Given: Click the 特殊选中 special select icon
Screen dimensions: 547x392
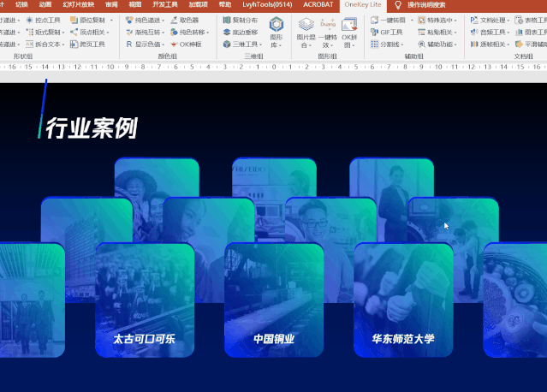Looking at the screenshot, I should coord(421,21).
